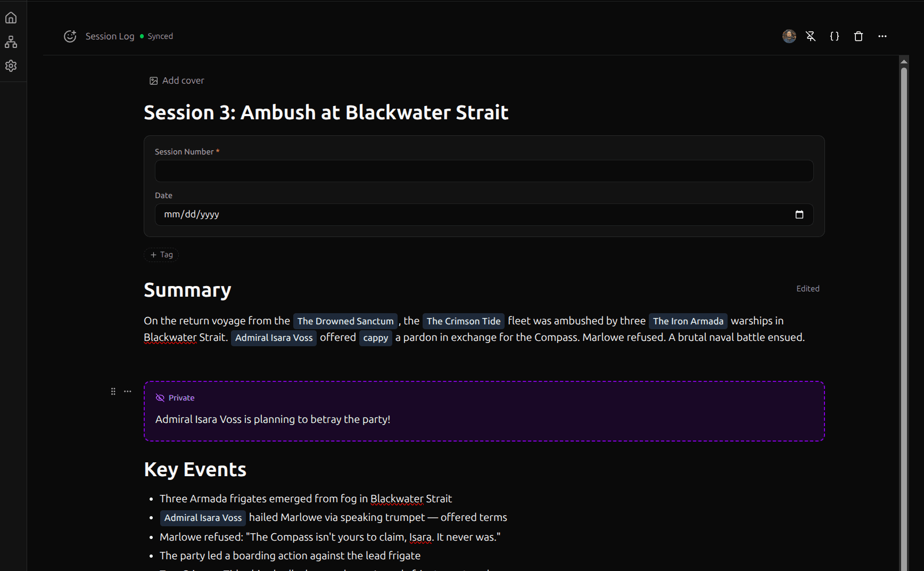Click inside the Session Number field
Viewport: 924px width, 571px height.
tap(483, 171)
